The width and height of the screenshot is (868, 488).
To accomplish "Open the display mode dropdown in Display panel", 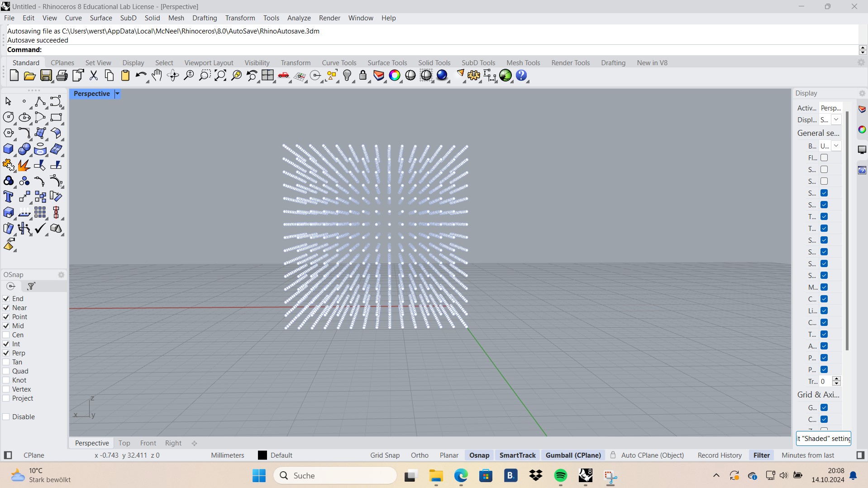I will [x=835, y=120].
